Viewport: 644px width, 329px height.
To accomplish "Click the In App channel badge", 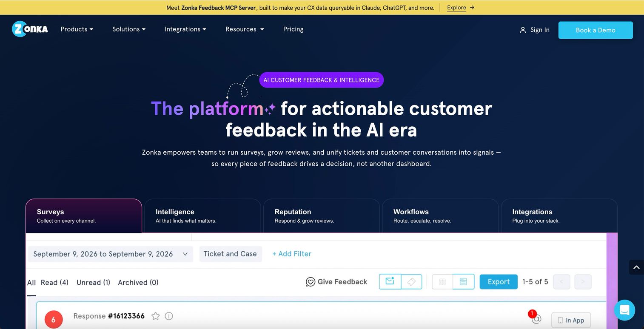I will pyautogui.click(x=571, y=320).
